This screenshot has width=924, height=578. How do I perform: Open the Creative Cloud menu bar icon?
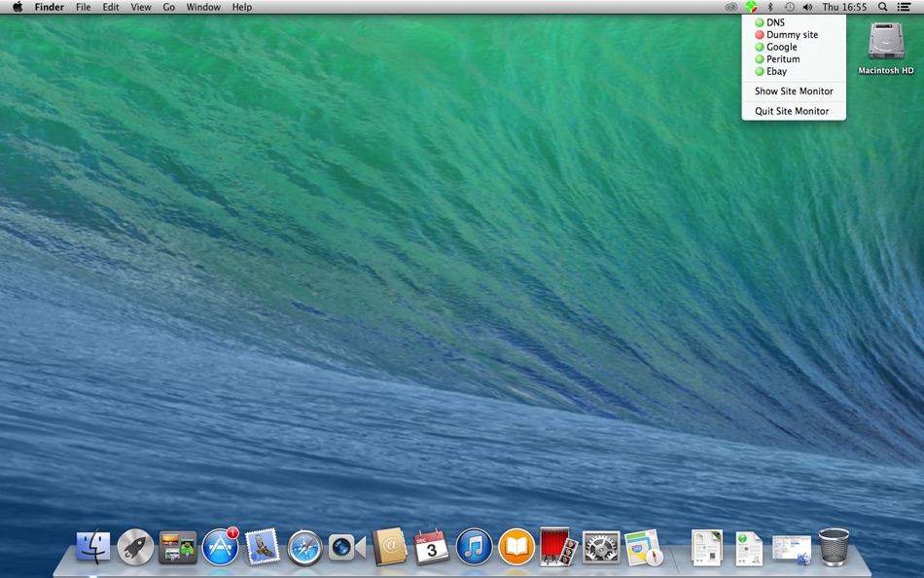point(731,7)
